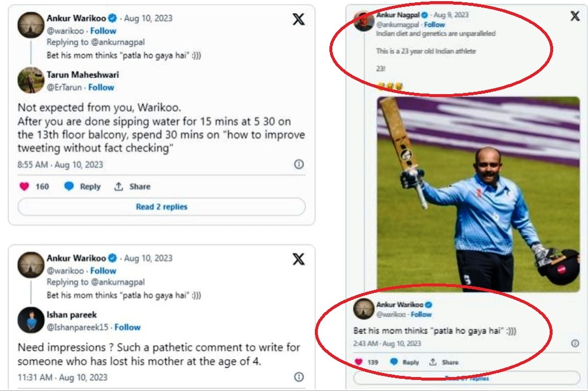Open info icon on Tarun Maheshwari's tweet
588x391 pixels.
pyautogui.click(x=299, y=164)
